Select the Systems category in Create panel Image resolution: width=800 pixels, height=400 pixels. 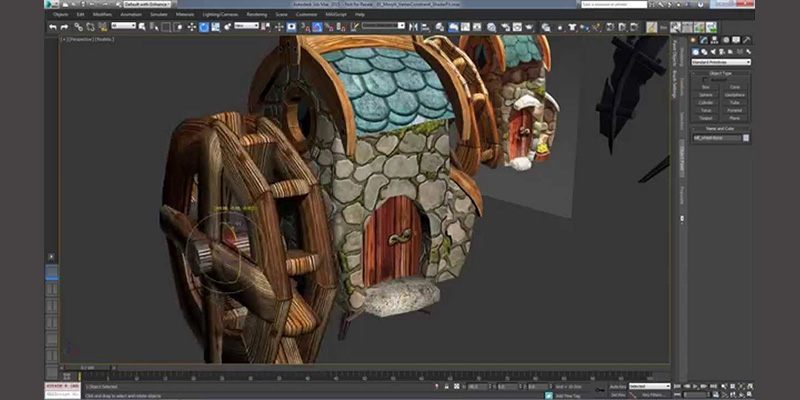point(748,52)
